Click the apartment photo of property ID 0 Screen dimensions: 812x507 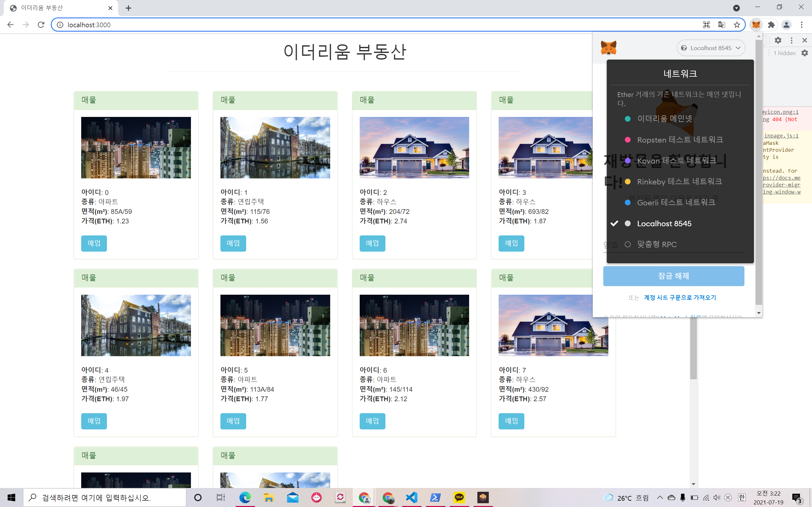pos(136,148)
